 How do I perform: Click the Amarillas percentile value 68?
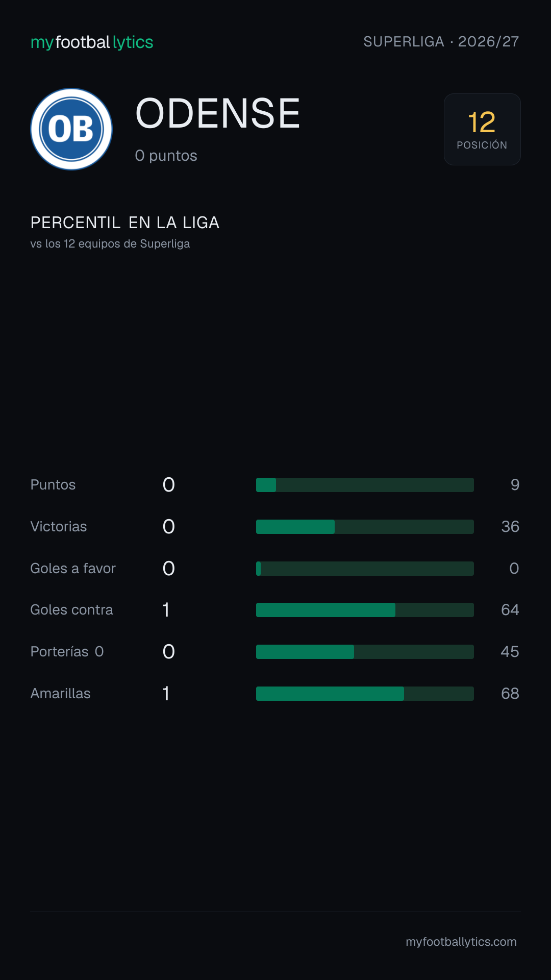click(510, 694)
